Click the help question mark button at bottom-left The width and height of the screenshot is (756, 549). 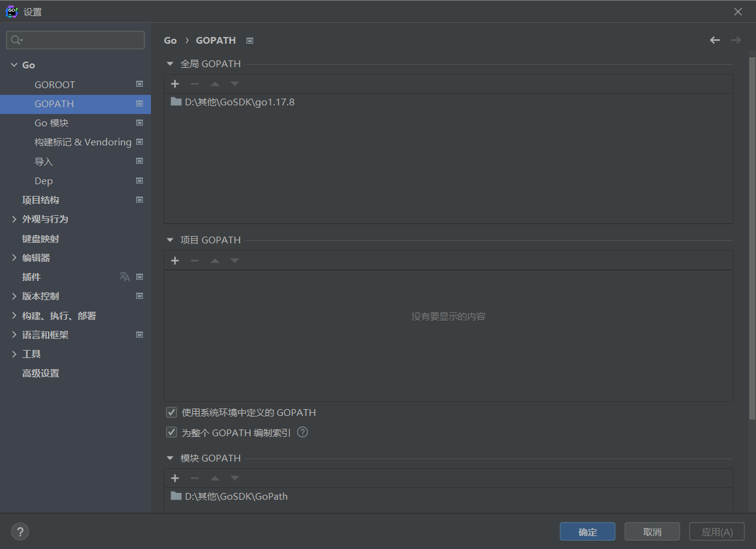point(20,531)
